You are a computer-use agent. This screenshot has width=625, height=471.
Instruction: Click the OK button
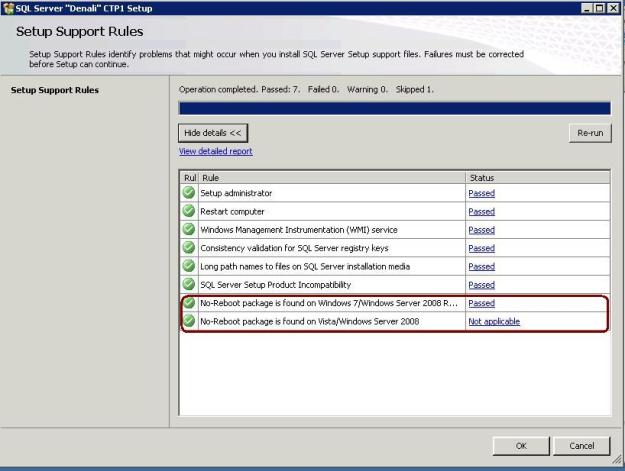pos(520,445)
